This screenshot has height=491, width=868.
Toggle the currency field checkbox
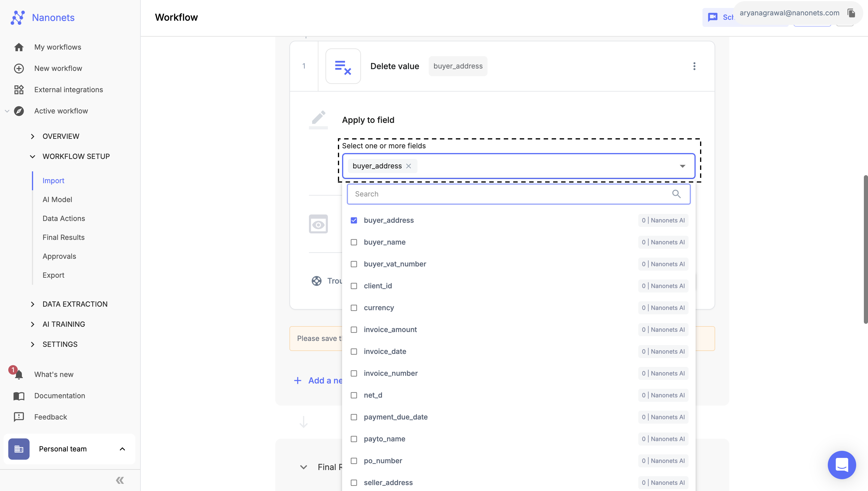click(x=354, y=308)
